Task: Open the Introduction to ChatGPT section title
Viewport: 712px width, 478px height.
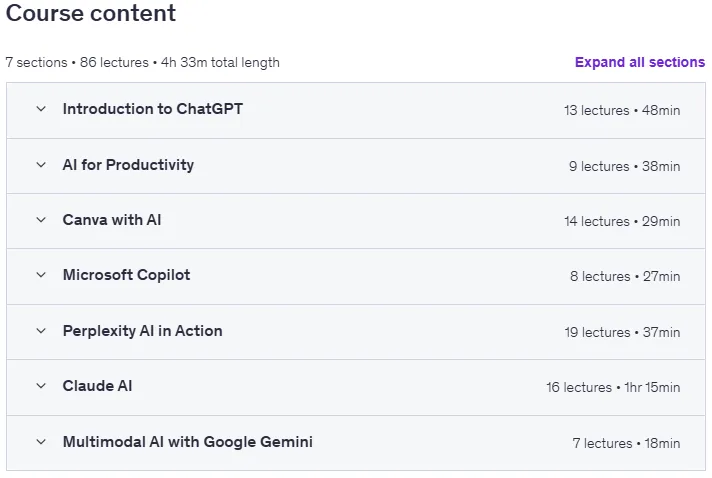Action: 153,109
